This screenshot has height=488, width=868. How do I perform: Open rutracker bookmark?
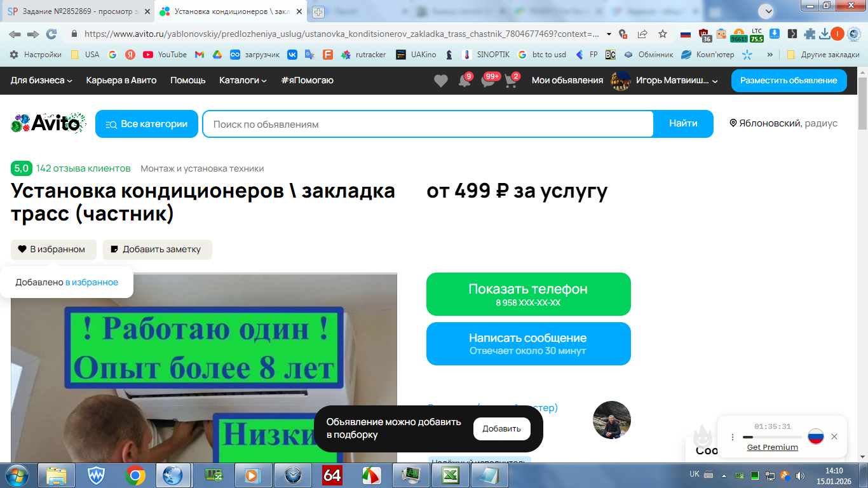(363, 55)
